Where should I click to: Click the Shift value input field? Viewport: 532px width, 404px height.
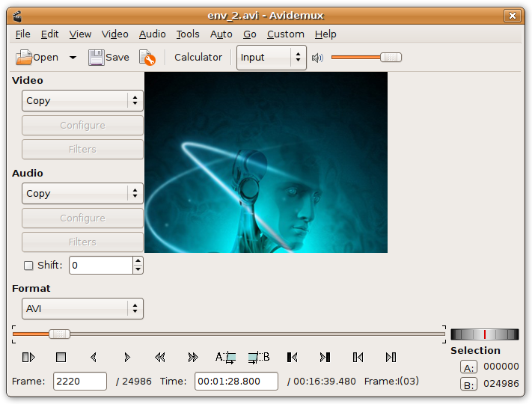pyautogui.click(x=101, y=266)
